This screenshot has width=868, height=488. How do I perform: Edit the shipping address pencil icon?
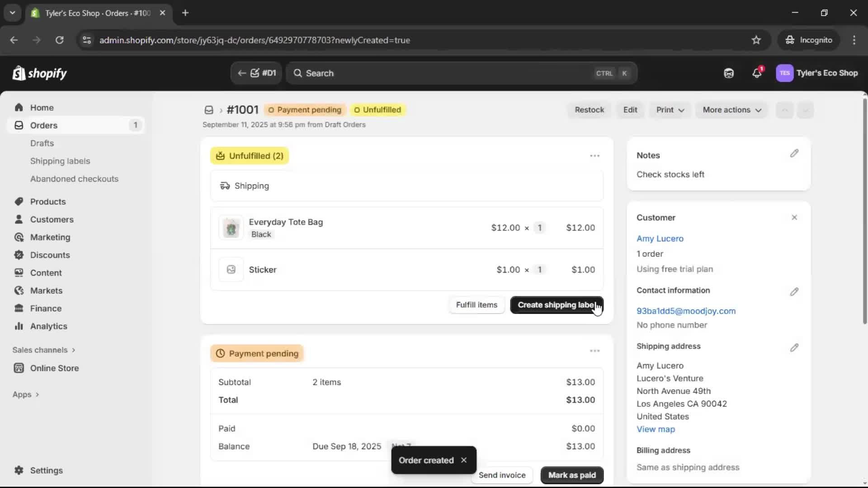pyautogui.click(x=794, y=347)
